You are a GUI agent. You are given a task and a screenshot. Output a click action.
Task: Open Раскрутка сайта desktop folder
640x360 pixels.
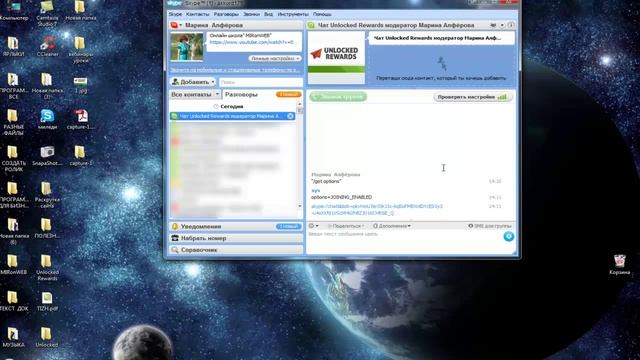[47, 195]
